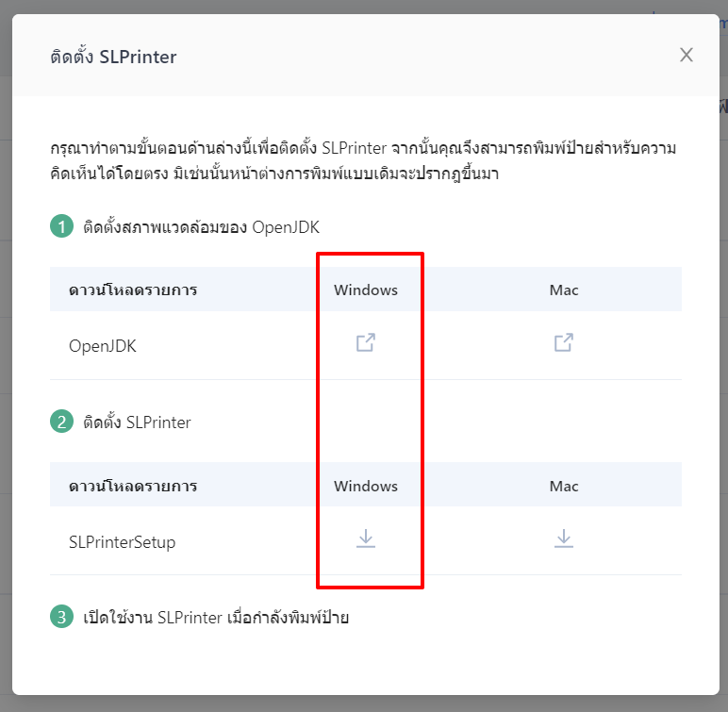Screen dimensions: 728x712
Task: Select Windows header in SLPrinterSetup table
Action: 366,486
